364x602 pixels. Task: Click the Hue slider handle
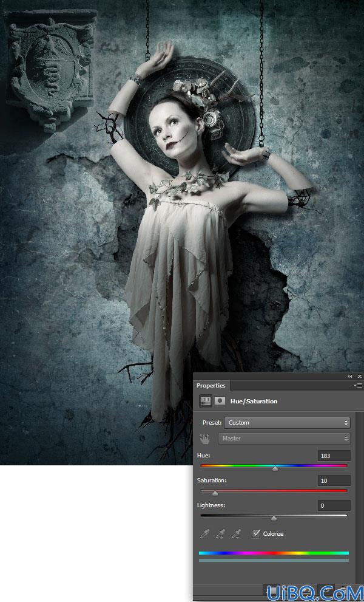point(275,468)
